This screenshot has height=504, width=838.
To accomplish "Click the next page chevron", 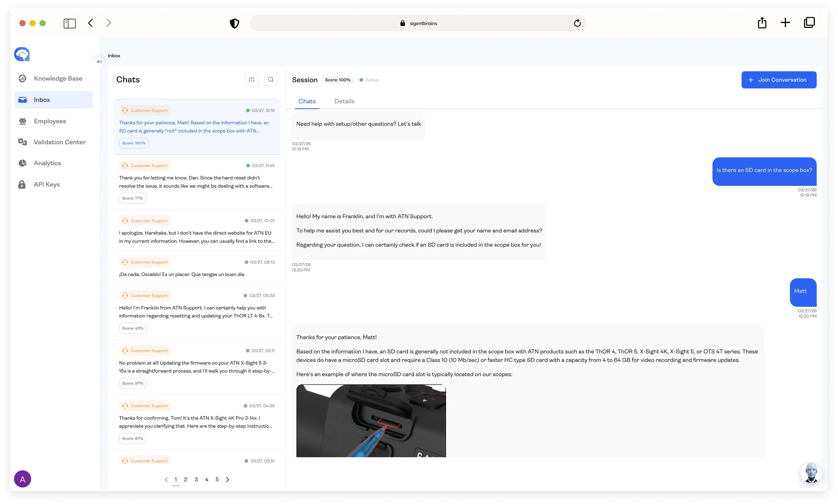I will (x=227, y=479).
